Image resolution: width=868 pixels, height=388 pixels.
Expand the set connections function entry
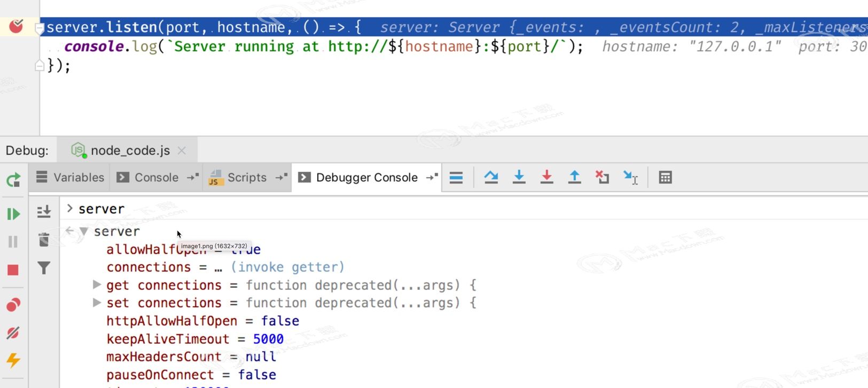pyautogui.click(x=97, y=302)
